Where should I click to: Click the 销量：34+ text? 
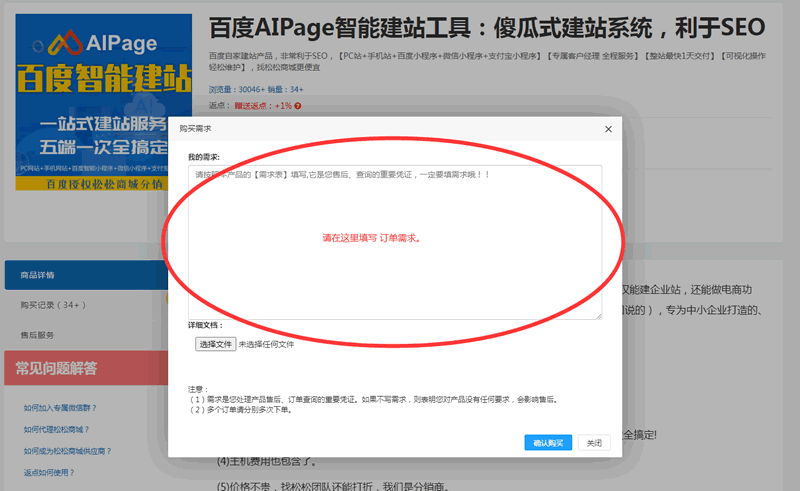point(286,89)
